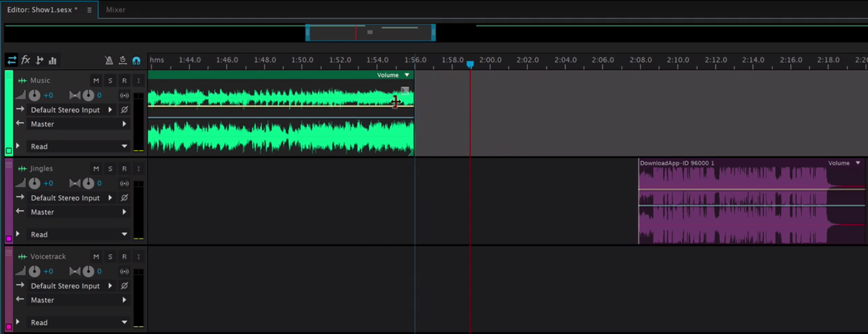Open Jingles track input dropdown
The width and height of the screenshot is (868, 334).
[71, 197]
